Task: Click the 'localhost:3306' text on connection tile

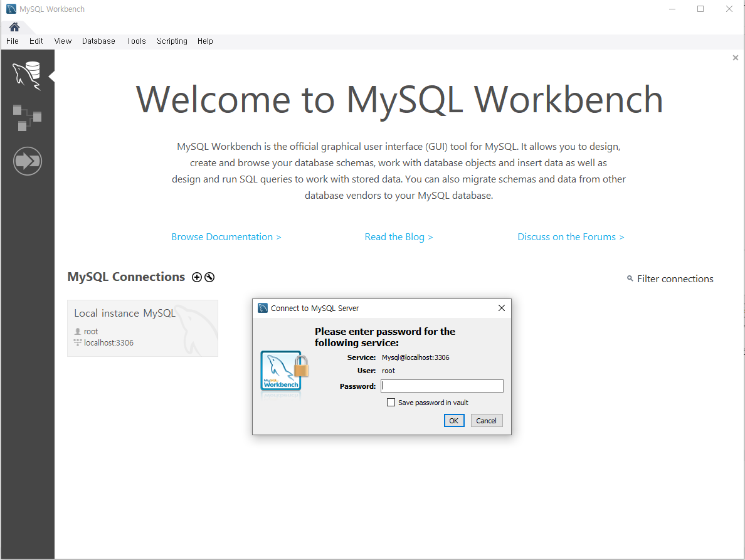Action: tap(109, 343)
